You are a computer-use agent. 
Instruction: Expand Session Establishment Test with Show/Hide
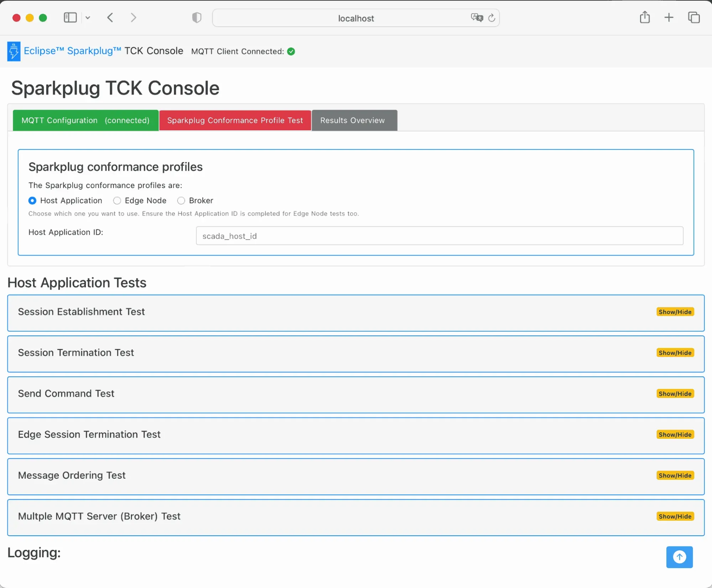(675, 312)
